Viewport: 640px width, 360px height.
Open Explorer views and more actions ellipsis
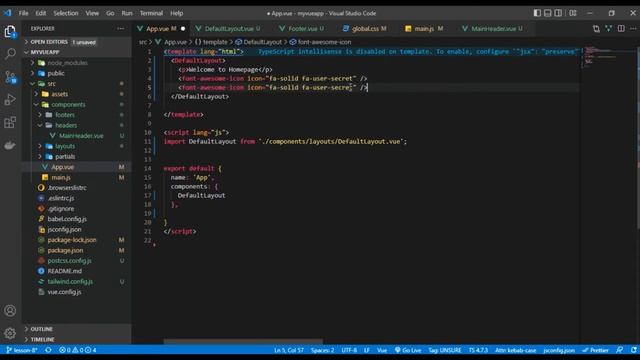(x=120, y=29)
